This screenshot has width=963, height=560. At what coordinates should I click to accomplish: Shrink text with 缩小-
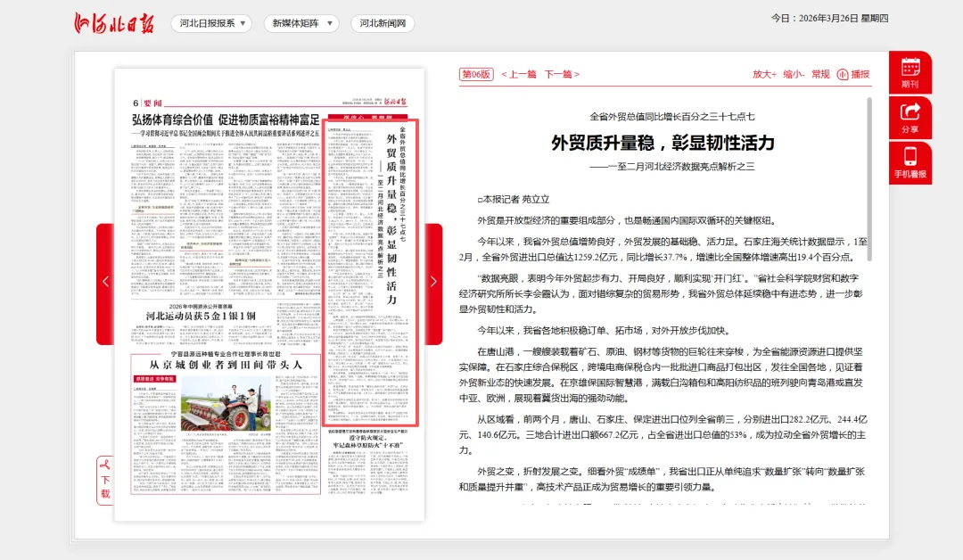point(794,74)
